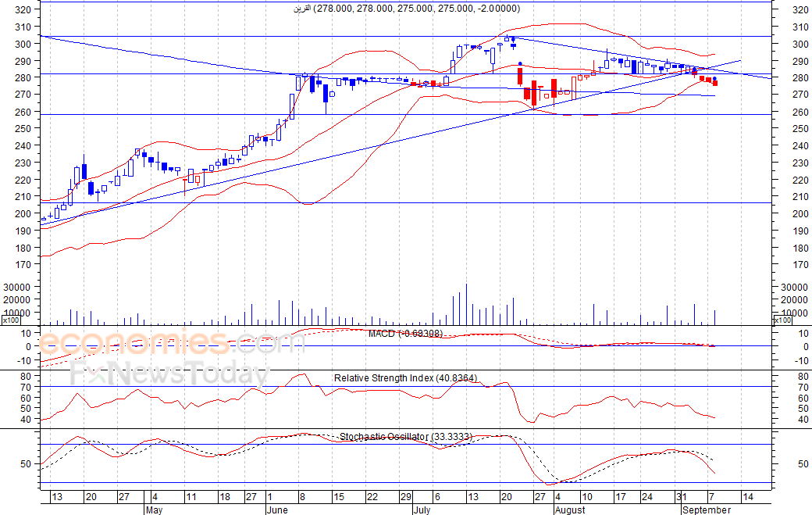Click the 170 price label on left axis
812x515 pixels.
coord(23,264)
